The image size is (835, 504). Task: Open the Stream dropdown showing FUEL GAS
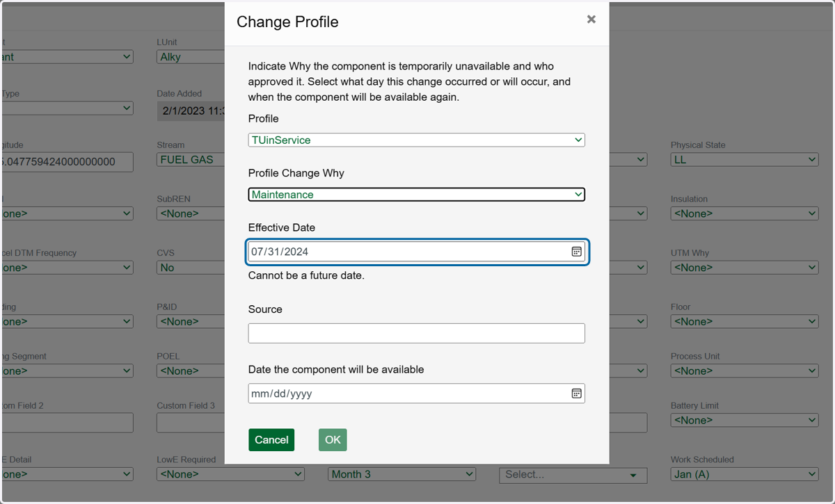(x=191, y=160)
